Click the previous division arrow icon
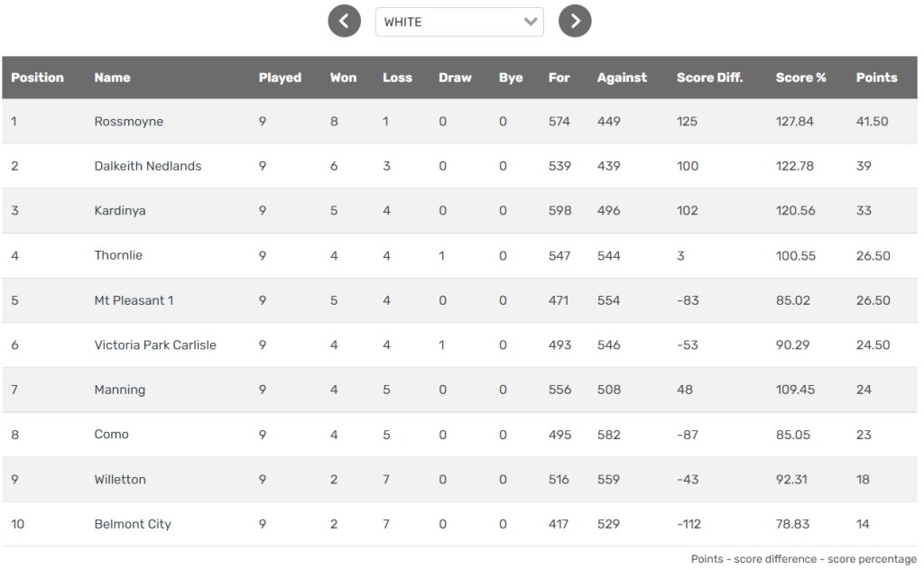The height and width of the screenshot is (570, 924). (x=344, y=21)
